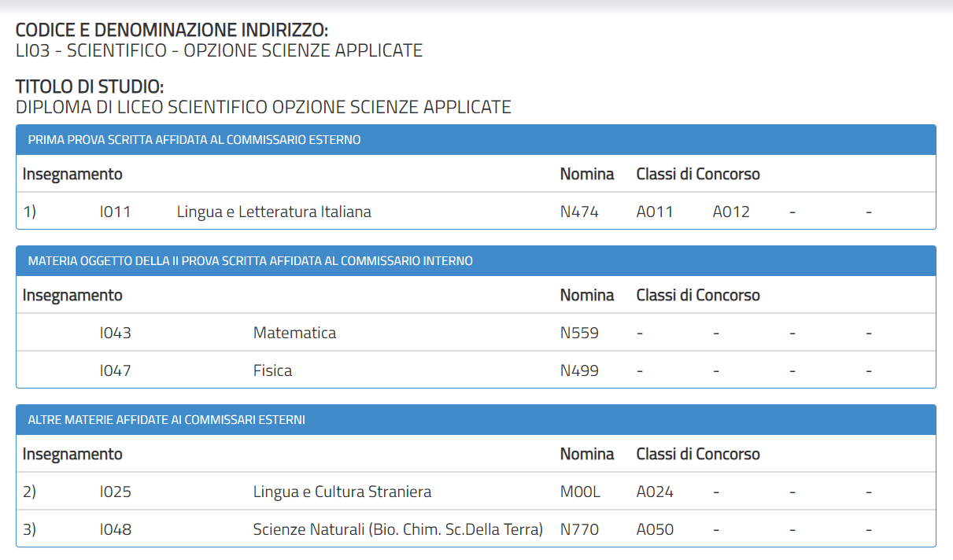The image size is (953, 560).
Task: Click classe di concorso A012
Action: [731, 212]
